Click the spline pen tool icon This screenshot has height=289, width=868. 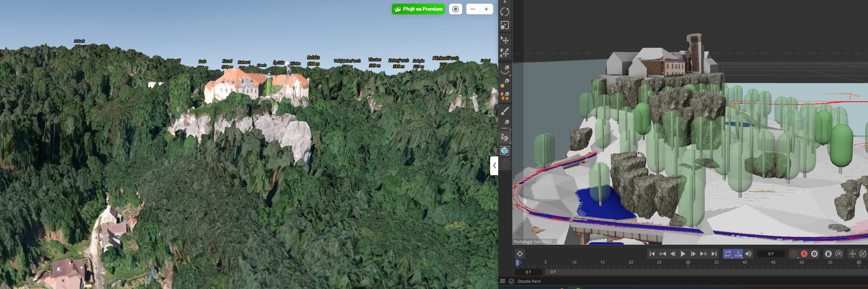[505, 69]
